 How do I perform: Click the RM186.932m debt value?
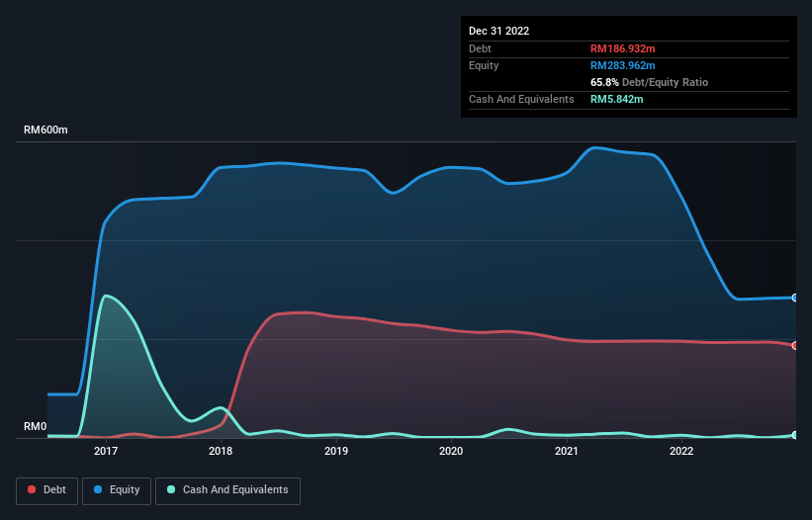click(x=622, y=48)
